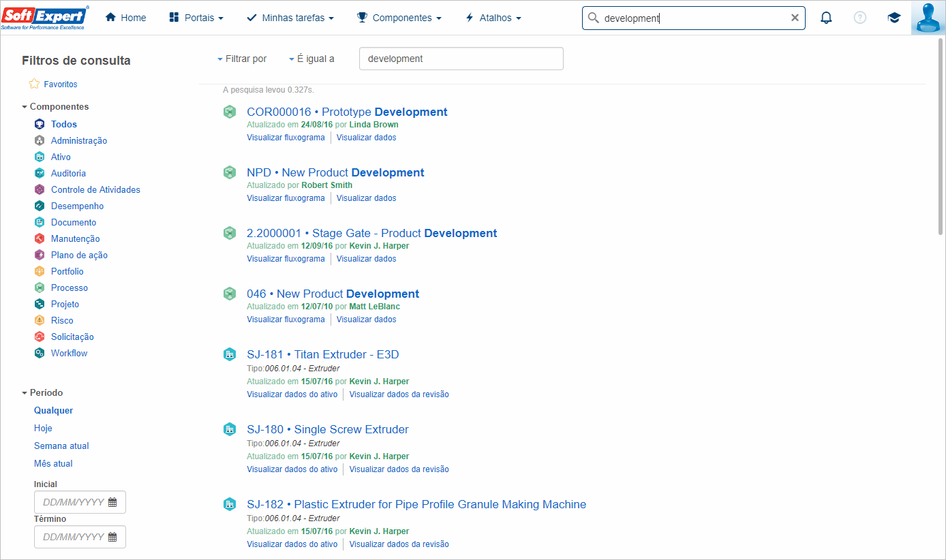Select Hoje period filter
This screenshot has width=946, height=560.
point(43,428)
